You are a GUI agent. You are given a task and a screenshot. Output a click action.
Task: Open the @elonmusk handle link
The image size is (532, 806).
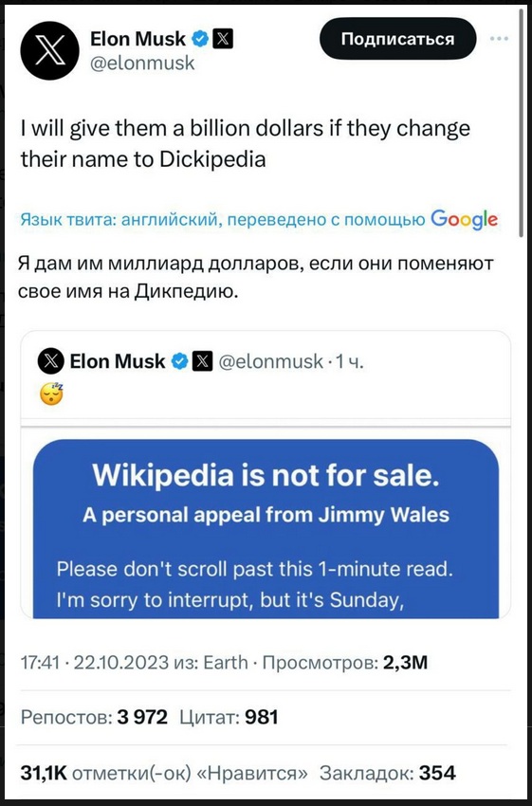pos(142,64)
